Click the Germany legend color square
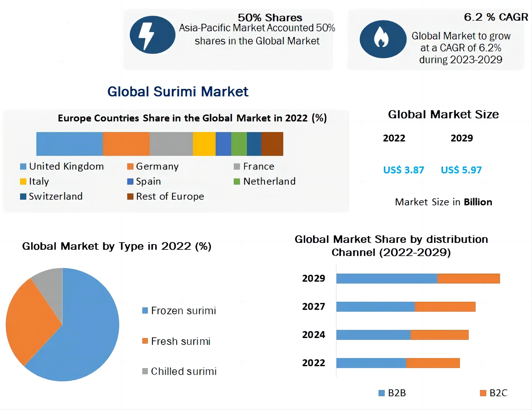 point(130,167)
